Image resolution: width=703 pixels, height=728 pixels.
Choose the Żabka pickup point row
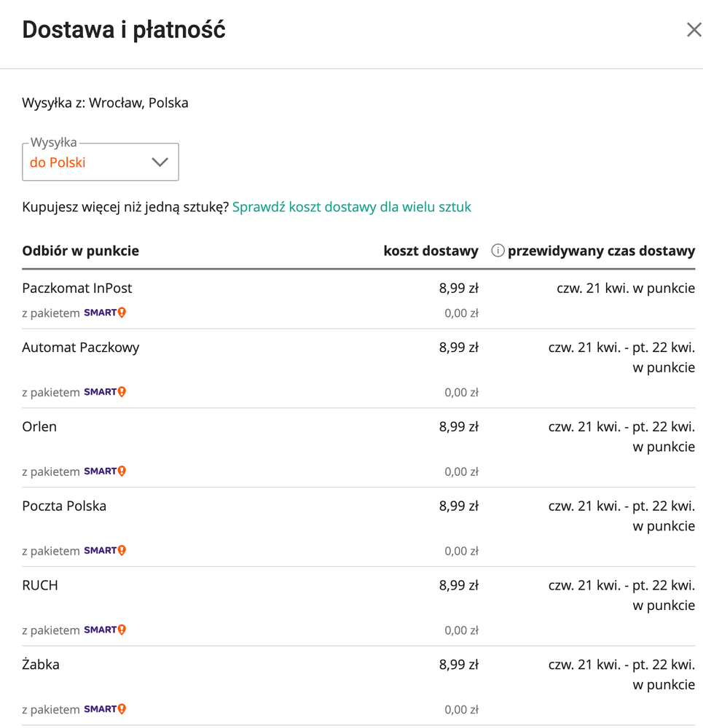pos(41,665)
